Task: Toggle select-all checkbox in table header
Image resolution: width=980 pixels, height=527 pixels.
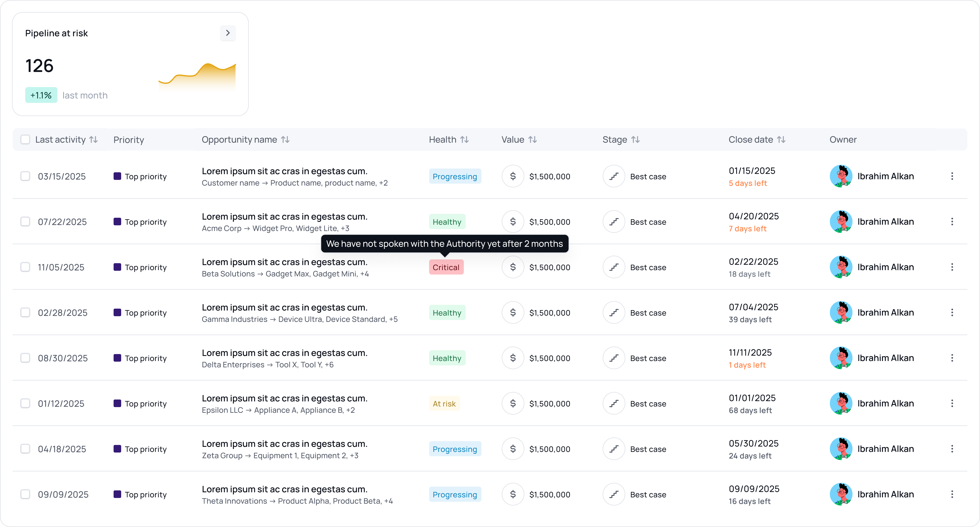Action: [x=25, y=140]
